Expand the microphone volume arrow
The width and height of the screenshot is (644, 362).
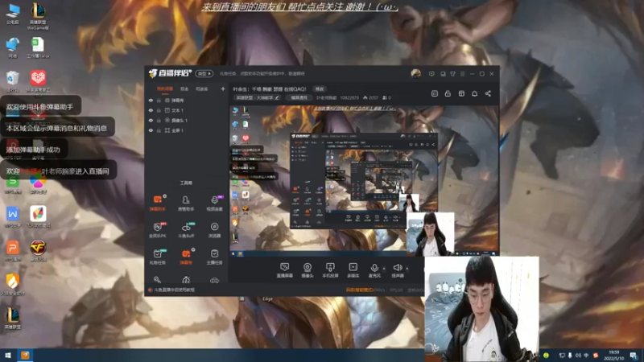[x=384, y=269]
